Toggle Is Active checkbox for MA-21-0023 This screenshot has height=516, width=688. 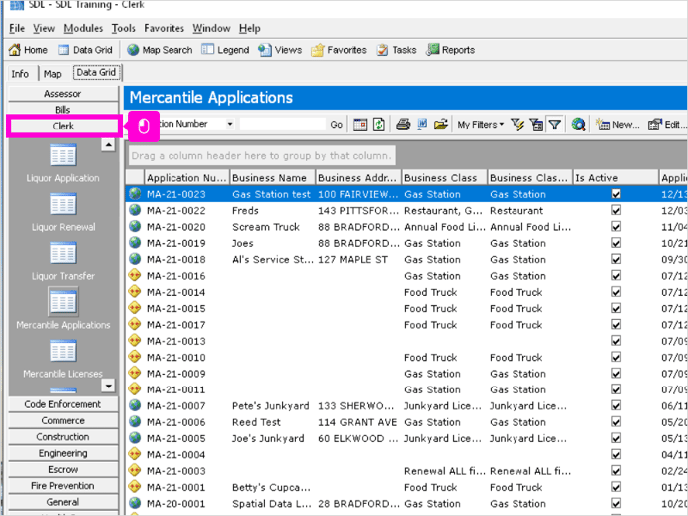click(x=616, y=194)
